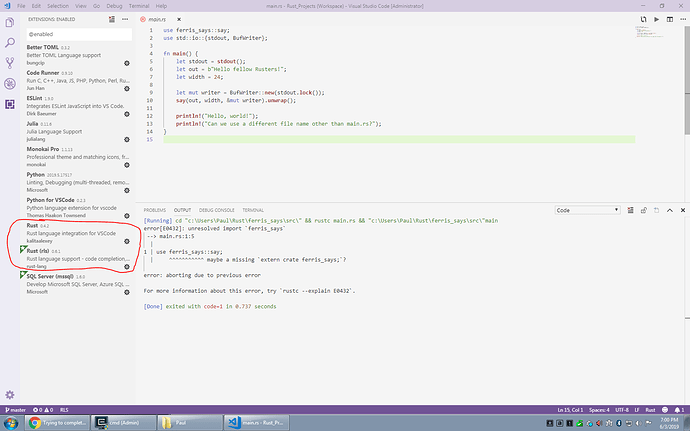This screenshot has width=690, height=431.
Task: Open changes compare icon in editor toolbar
Action: click(643, 19)
